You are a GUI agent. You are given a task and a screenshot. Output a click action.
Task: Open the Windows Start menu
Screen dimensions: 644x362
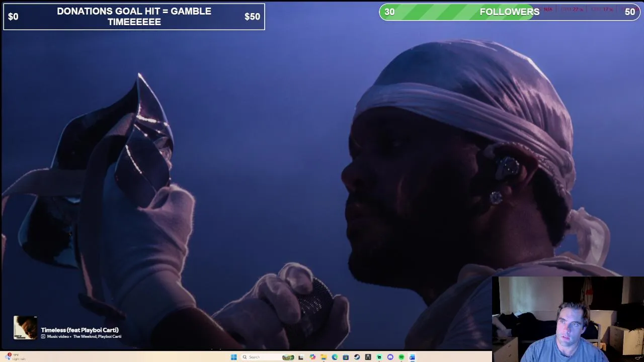pos(233,357)
